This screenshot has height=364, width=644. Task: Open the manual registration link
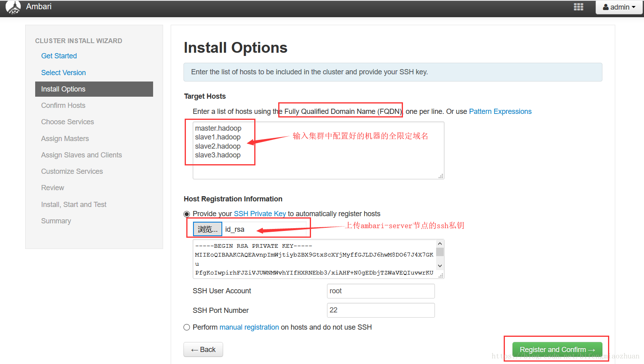[x=249, y=327]
